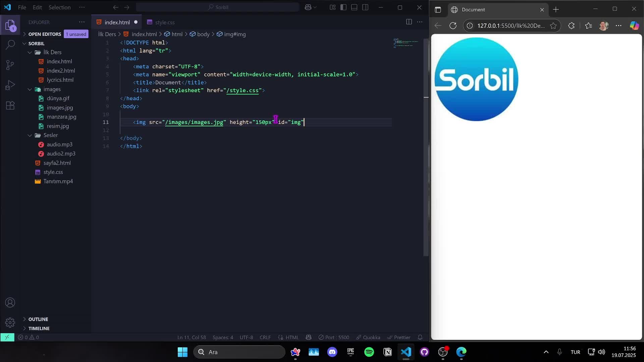Open the Search view in activity bar
Screen dimensions: 644x362
coord(10,45)
